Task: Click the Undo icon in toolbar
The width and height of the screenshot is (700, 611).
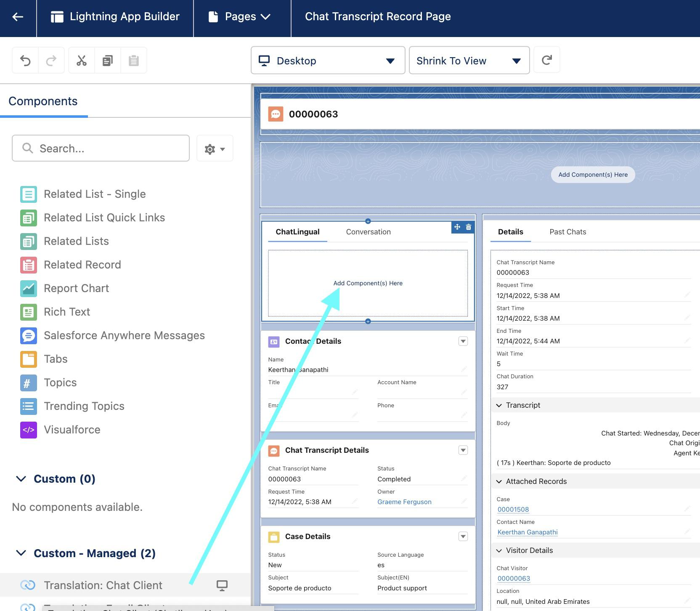Action: [25, 61]
